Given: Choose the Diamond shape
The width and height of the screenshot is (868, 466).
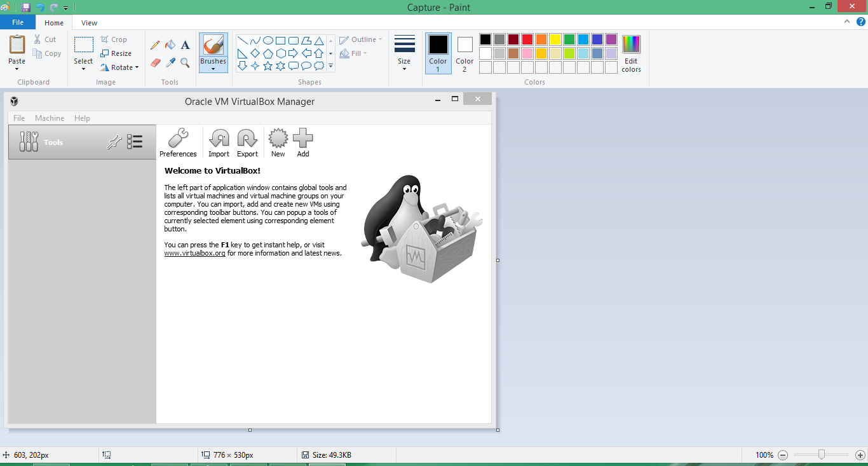Looking at the screenshot, I should click(255, 53).
